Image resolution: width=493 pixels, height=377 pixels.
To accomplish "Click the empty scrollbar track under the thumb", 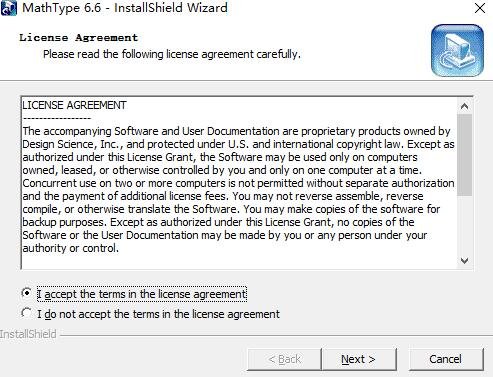I will (464, 224).
